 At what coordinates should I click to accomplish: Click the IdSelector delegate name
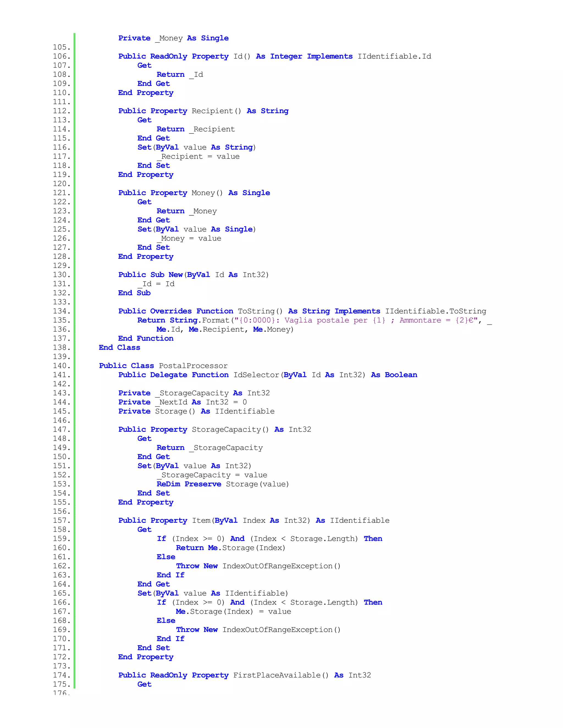click(256, 375)
